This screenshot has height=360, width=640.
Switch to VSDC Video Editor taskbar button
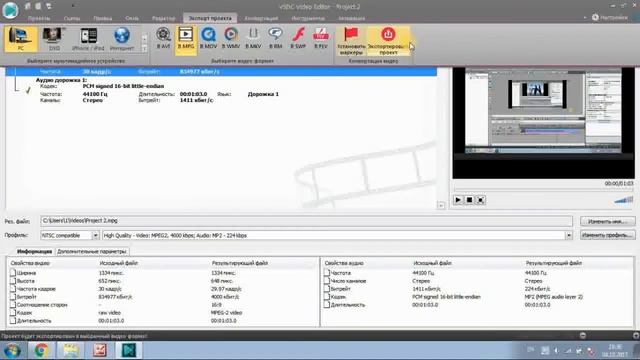pyautogui.click(x=129, y=351)
